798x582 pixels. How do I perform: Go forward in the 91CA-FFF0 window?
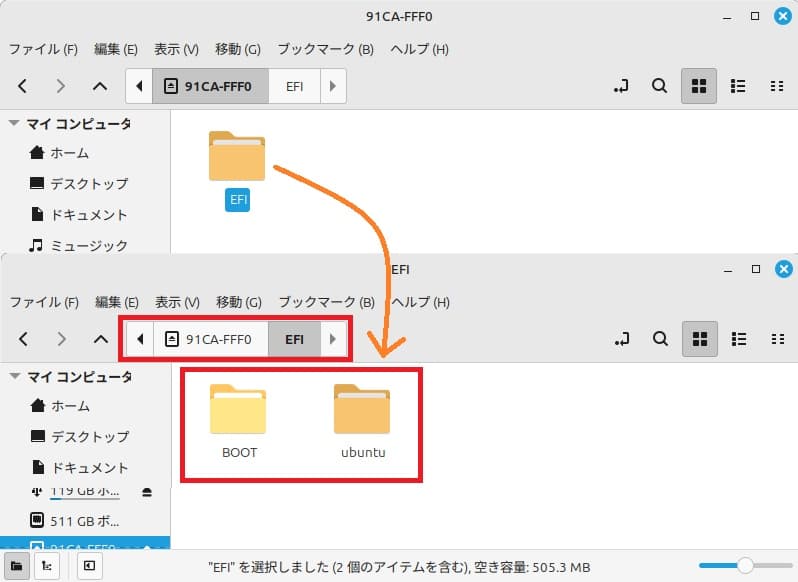tap(61, 86)
